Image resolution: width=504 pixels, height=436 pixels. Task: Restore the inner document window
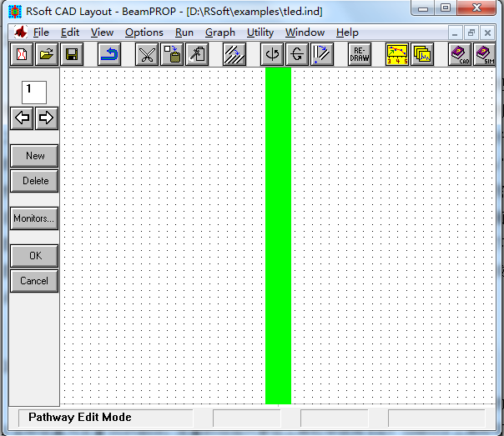point(471,33)
